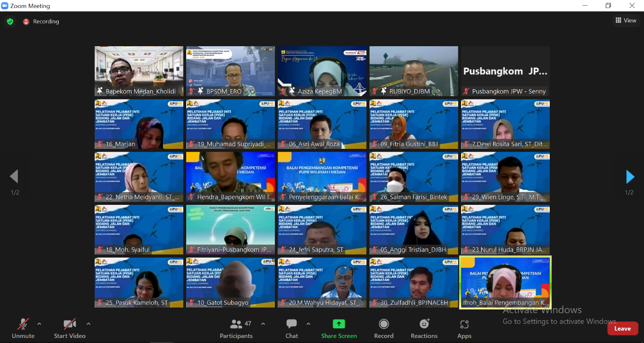Expand video options arrow beside Start Video
The height and width of the screenshot is (343, 644).
point(88,324)
